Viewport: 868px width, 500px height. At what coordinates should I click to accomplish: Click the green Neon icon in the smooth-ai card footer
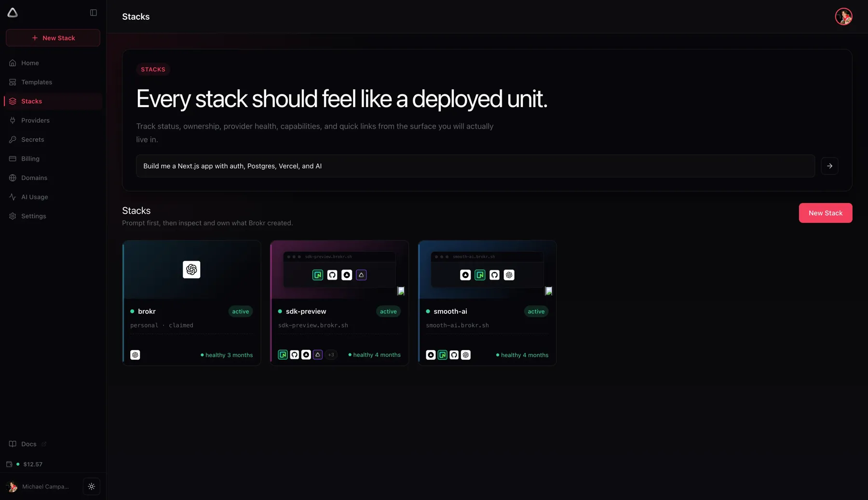[442, 355]
